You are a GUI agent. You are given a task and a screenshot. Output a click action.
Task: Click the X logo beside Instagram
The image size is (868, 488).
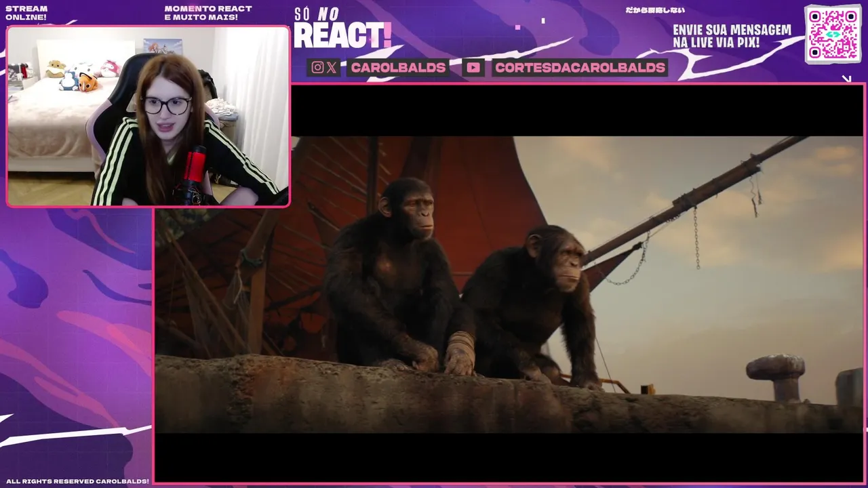[332, 67]
